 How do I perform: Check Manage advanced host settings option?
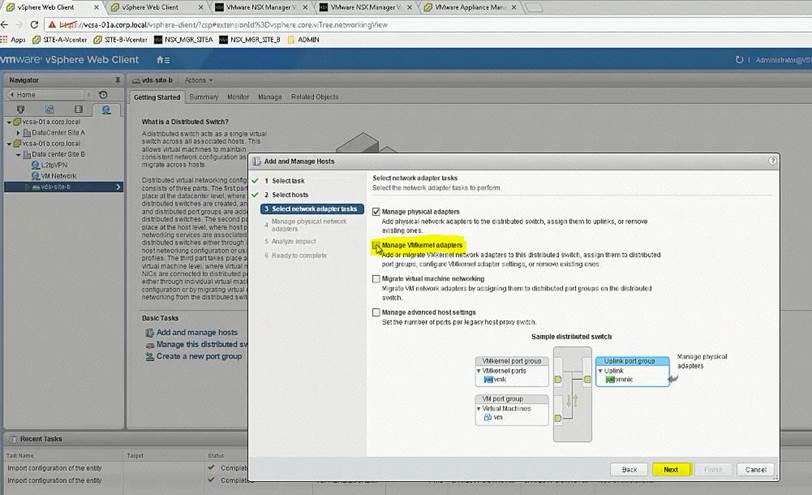[x=376, y=312]
